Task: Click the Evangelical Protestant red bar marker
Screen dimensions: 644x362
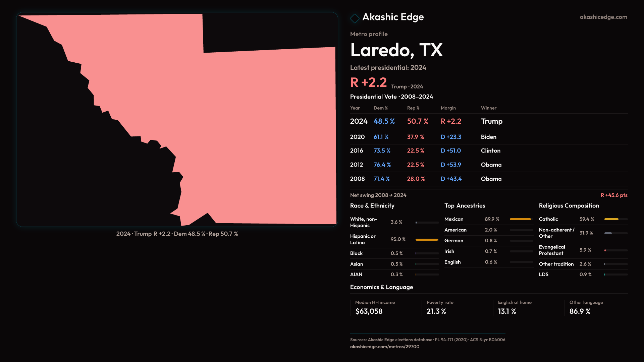Action: 605,250
